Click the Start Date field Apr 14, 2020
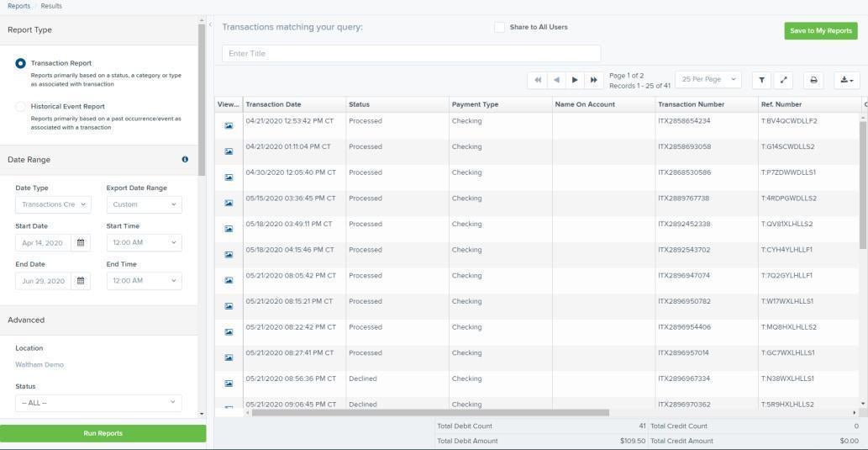This screenshot has height=450, width=868. [43, 243]
